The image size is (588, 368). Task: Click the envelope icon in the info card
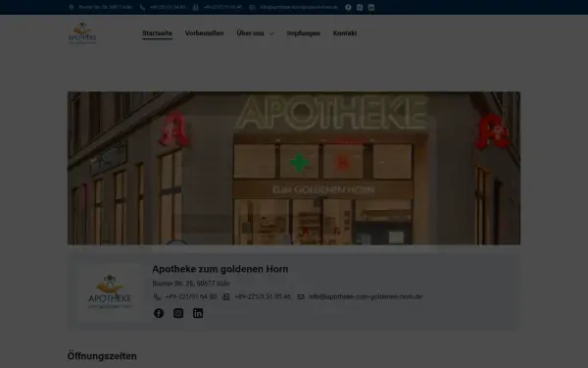click(301, 296)
